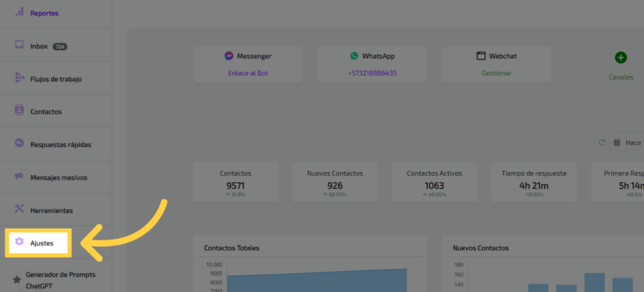Open the Inbox tray icon
Viewport: 644px width, 292px height.
pyautogui.click(x=19, y=46)
